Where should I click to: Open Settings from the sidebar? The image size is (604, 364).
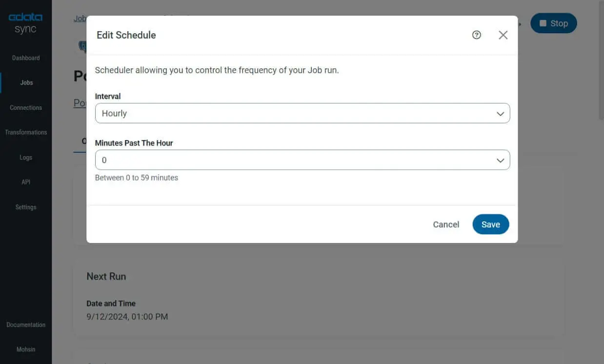pos(25,207)
